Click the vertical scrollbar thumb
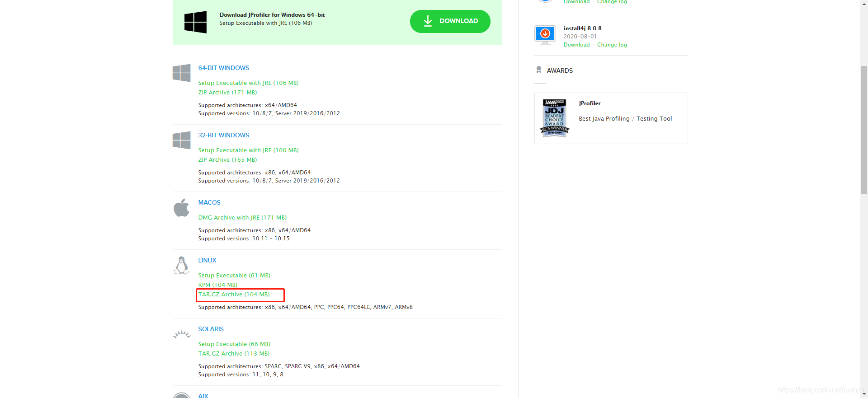The height and width of the screenshot is (398, 868). click(x=864, y=130)
